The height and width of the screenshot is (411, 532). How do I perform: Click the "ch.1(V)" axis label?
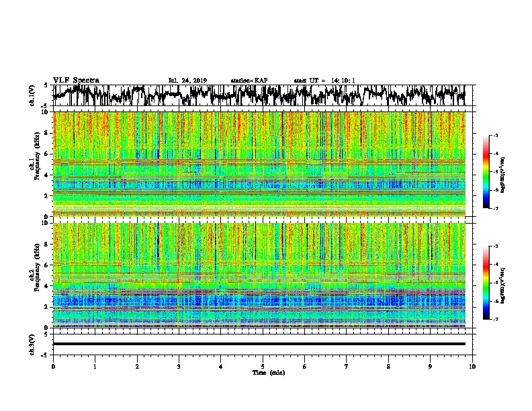32,95
